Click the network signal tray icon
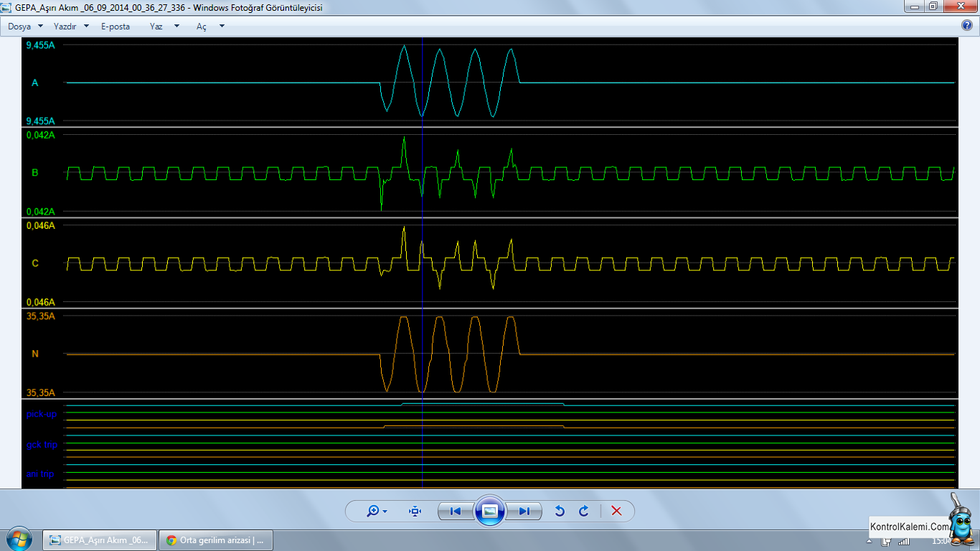The height and width of the screenshot is (551, 980). click(x=904, y=541)
